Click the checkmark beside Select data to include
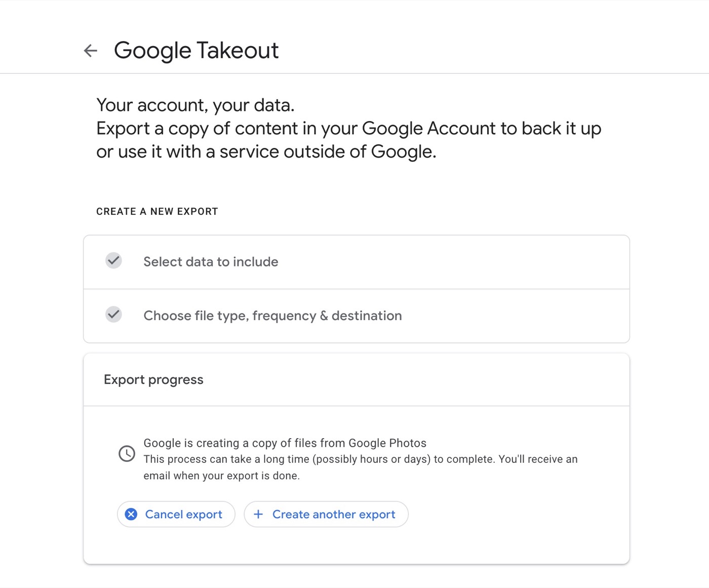The image size is (709, 588). click(x=113, y=261)
